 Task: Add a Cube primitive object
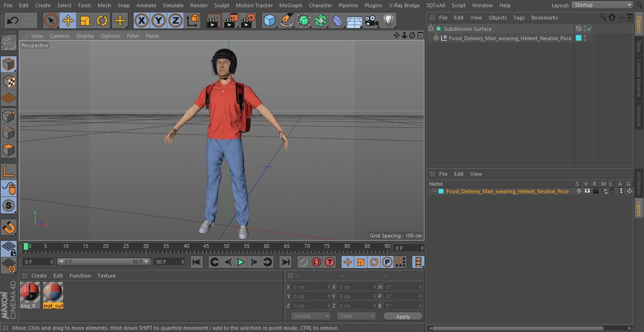pyautogui.click(x=270, y=21)
